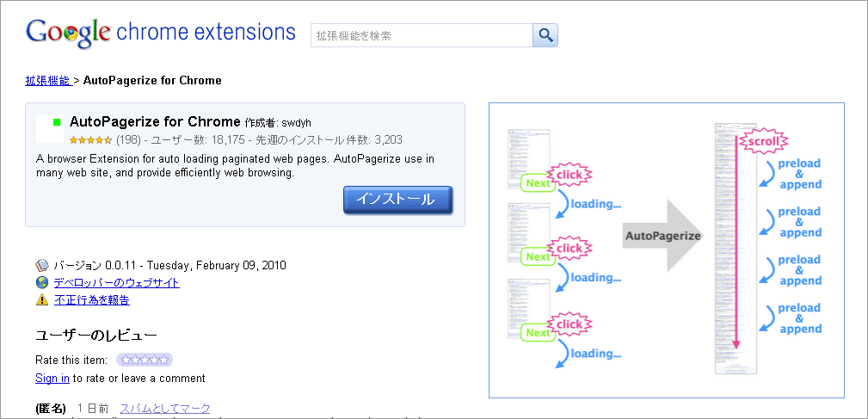Screen dimensions: 868x419
Task: Click the developer website globe icon
Action: coord(42,283)
